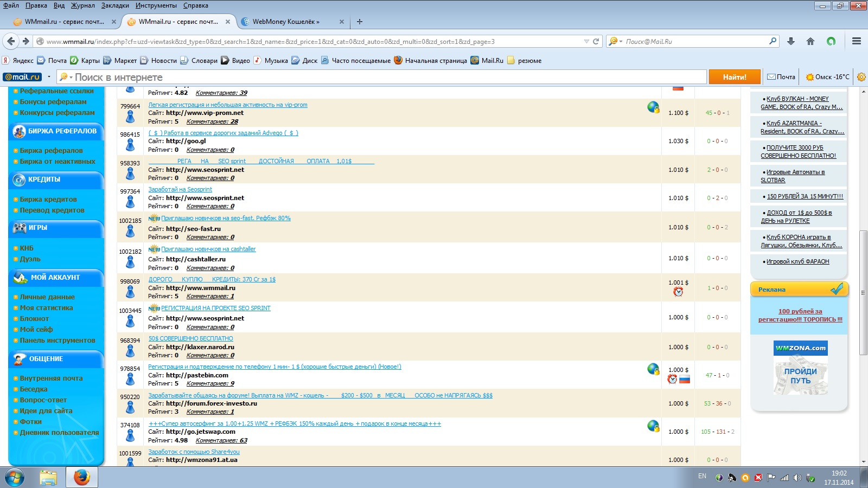Open Комментариев: 63 link for jetswap task
The width and height of the screenshot is (868, 488).
coord(221,440)
